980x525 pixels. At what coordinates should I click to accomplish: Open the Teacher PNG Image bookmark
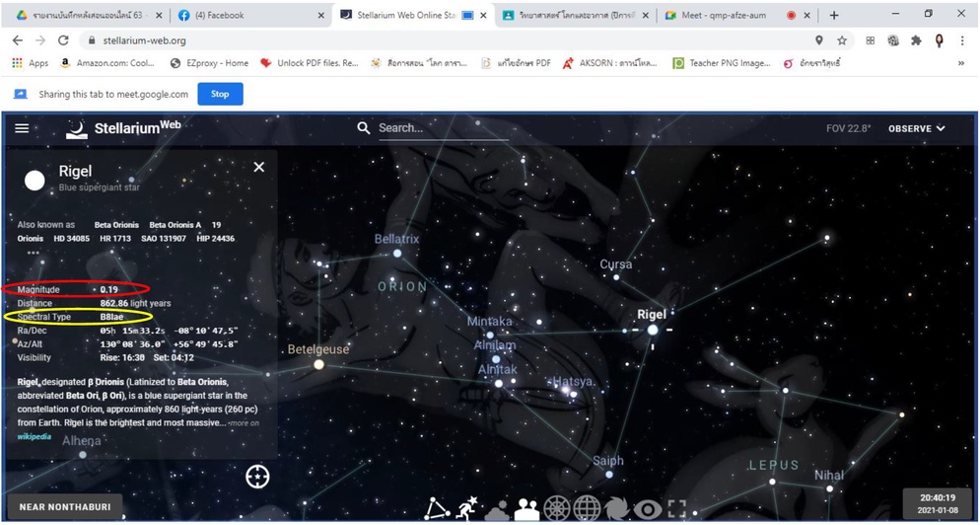tap(722, 63)
